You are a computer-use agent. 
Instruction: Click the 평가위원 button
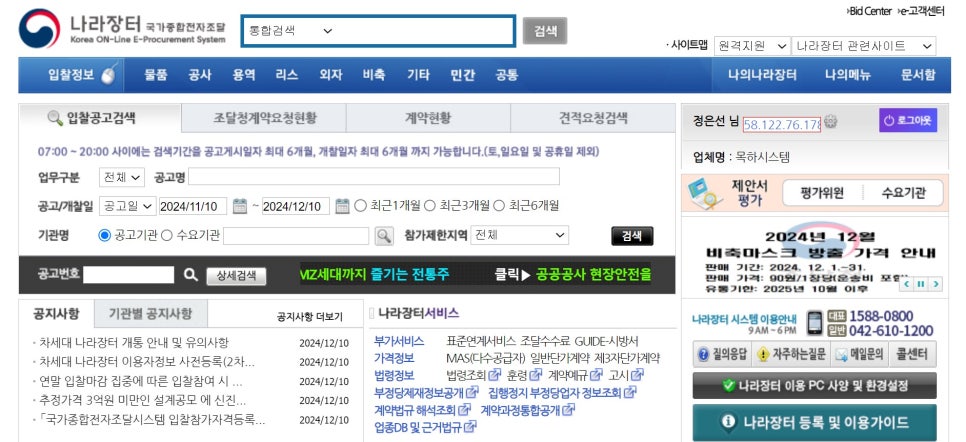pos(822,193)
